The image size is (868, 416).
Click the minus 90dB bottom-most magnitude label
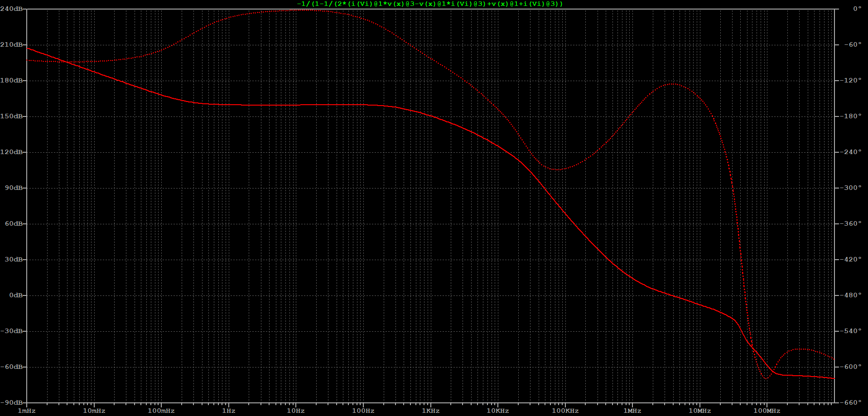point(11,402)
